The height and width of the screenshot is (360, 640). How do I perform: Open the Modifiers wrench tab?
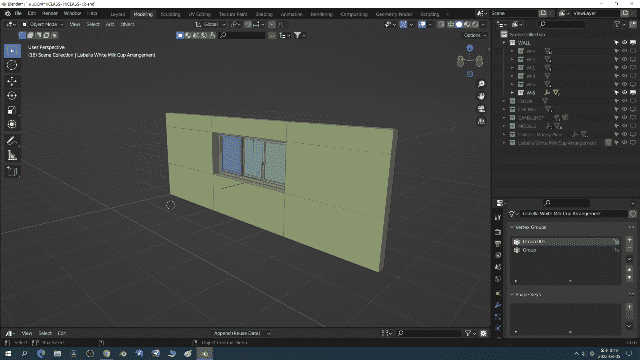498,305
